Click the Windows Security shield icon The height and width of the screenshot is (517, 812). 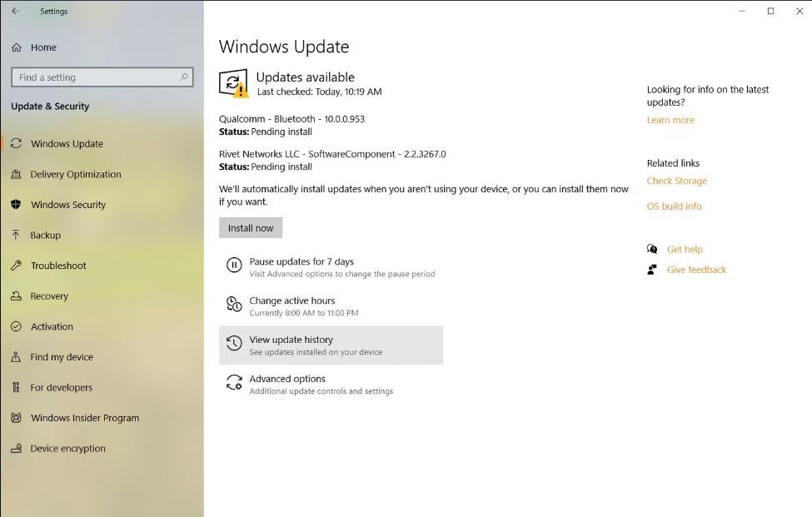point(16,205)
